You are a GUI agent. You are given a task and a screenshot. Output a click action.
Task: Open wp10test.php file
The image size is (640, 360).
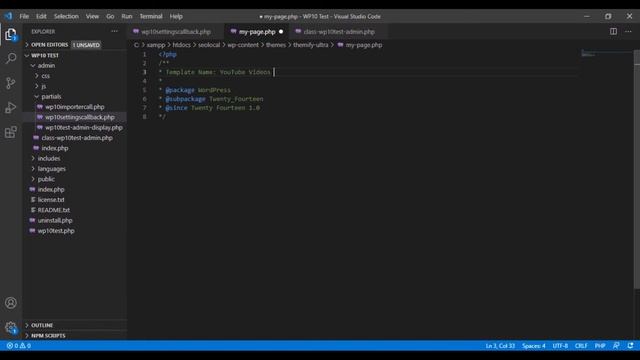coord(56,231)
